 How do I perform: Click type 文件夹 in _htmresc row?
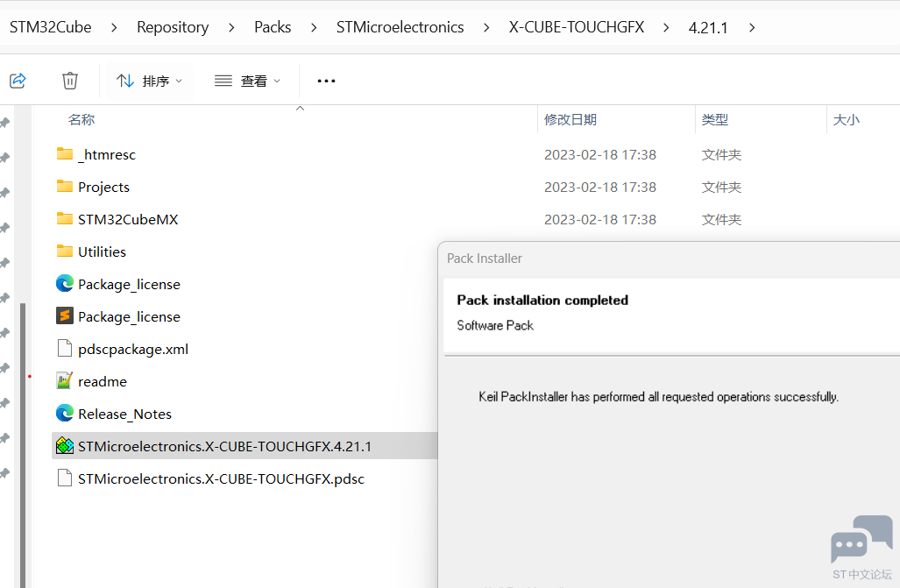coord(721,154)
